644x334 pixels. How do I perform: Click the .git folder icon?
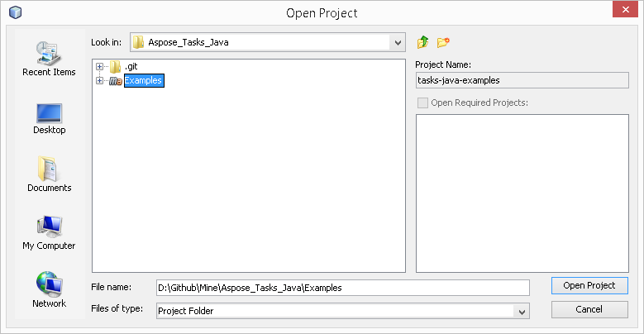(x=116, y=66)
